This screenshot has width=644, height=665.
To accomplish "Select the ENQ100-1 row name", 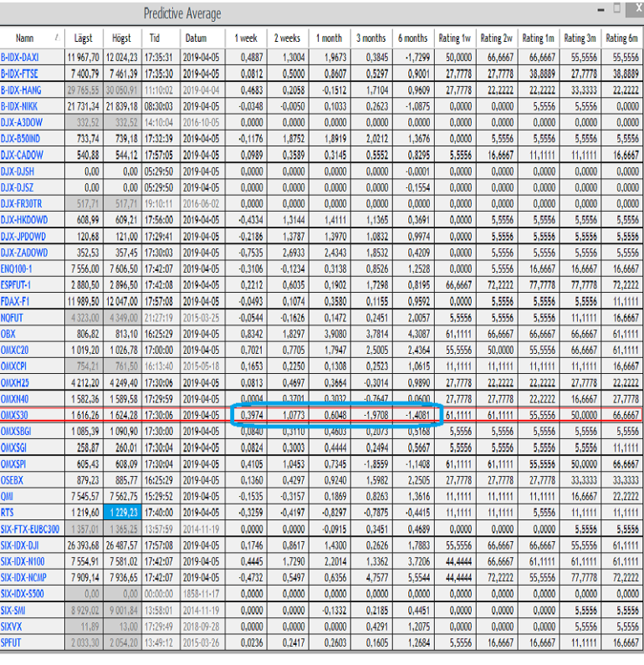I will click(x=16, y=269).
